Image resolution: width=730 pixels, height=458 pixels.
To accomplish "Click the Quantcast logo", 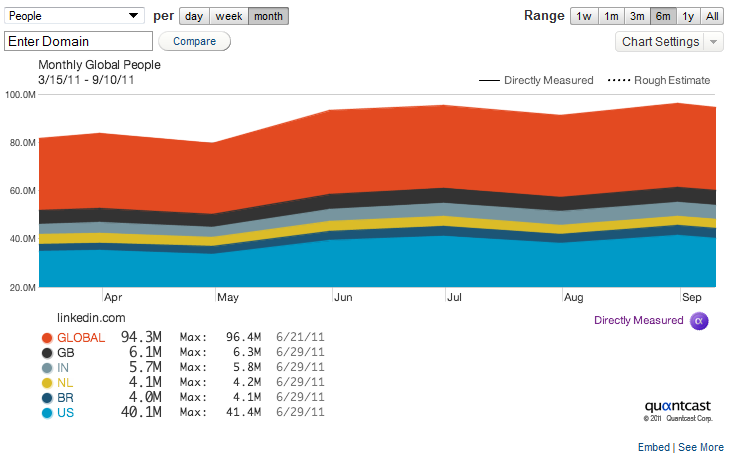I will point(678,406).
